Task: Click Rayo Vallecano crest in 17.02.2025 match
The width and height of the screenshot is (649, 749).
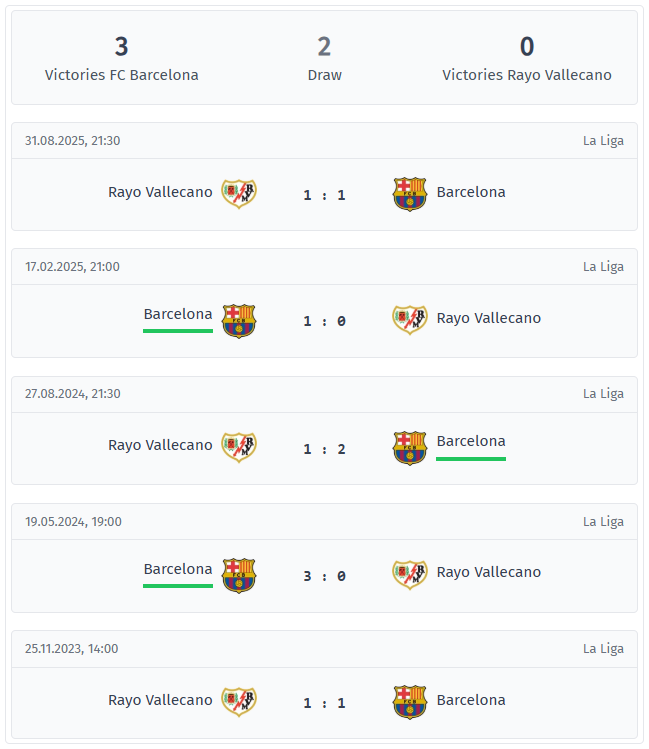Action: coord(409,319)
